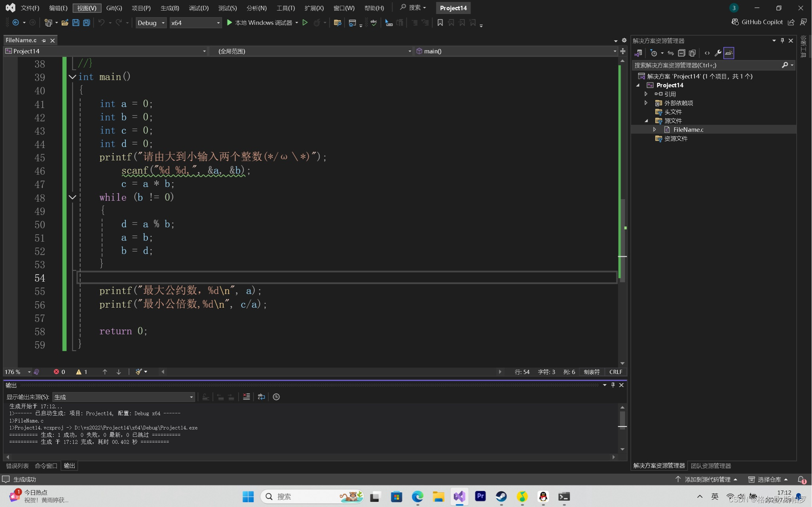Image resolution: width=812 pixels, height=507 pixels.
Task: Click the Undo arrow icon
Action: pyautogui.click(x=102, y=23)
